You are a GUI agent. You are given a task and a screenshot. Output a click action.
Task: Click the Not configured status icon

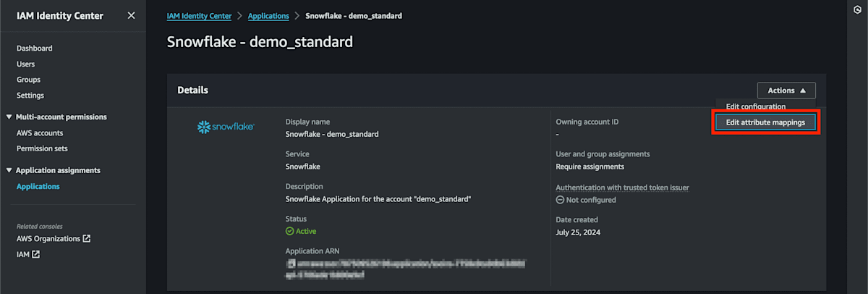coord(560,200)
